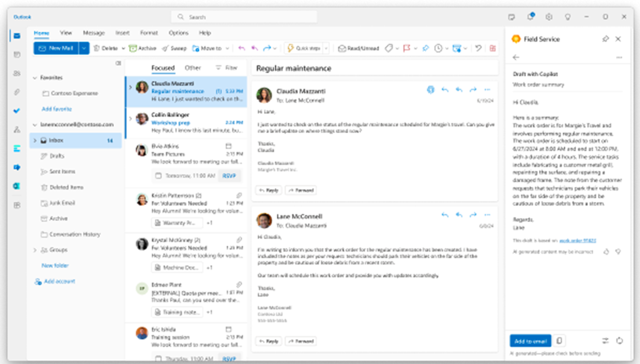Screen dimensions: 640x364
Task: Regenerate the Copilot draft
Action: coord(619,341)
